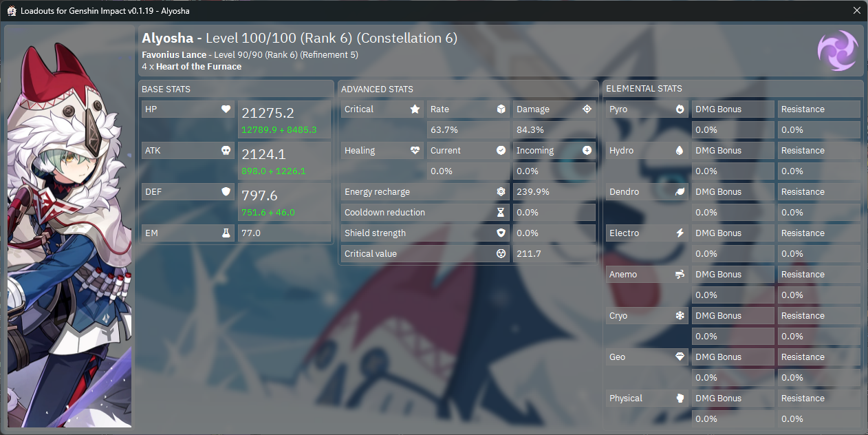Click the Dendro leaf icon
The width and height of the screenshot is (868, 435).
coord(680,192)
